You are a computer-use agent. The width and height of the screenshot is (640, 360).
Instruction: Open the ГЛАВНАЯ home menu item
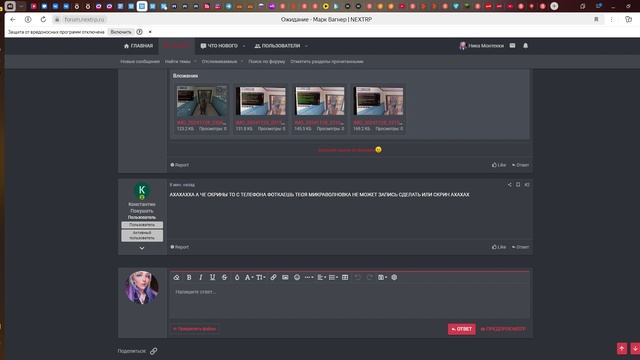138,46
